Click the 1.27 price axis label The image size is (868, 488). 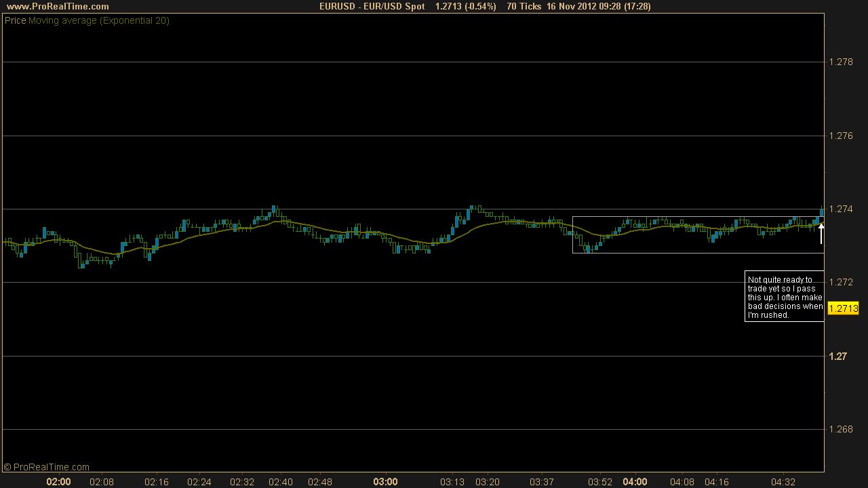838,356
